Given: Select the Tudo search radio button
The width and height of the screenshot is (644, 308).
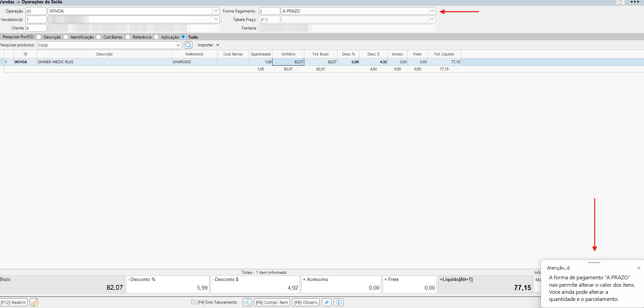Looking at the screenshot, I should coord(183,37).
